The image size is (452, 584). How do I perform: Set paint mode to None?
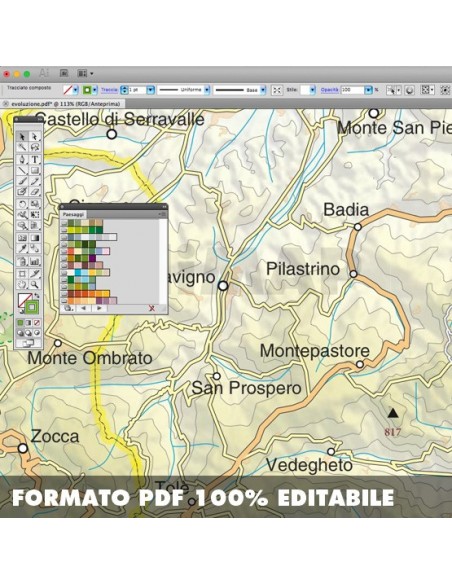tap(37, 323)
